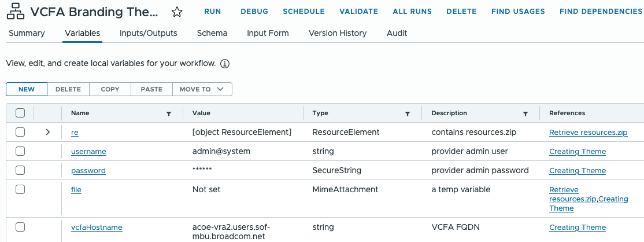This screenshot has height=242, width=644.
Task: Click FIND DEPENDENCIES in the action bar
Action: click(601, 12)
